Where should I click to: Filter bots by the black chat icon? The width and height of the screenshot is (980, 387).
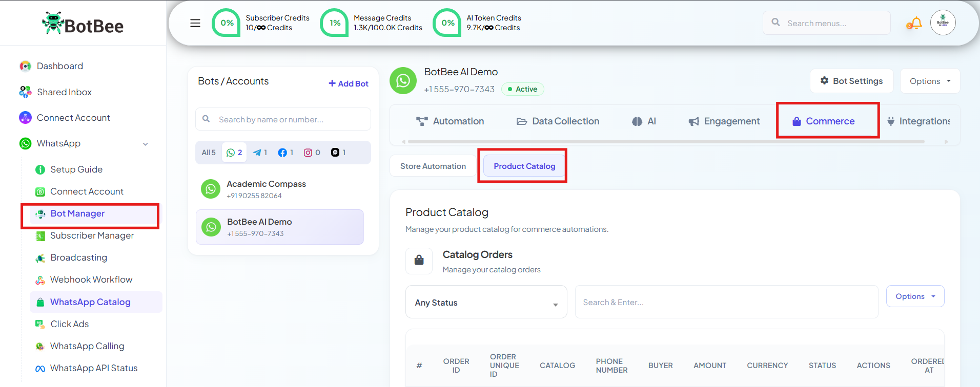pyautogui.click(x=335, y=153)
